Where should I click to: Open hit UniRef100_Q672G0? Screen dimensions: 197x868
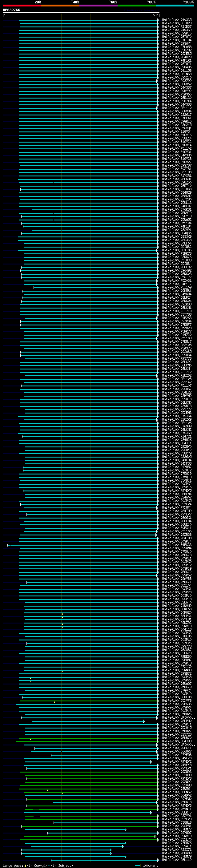(x=176, y=200)
